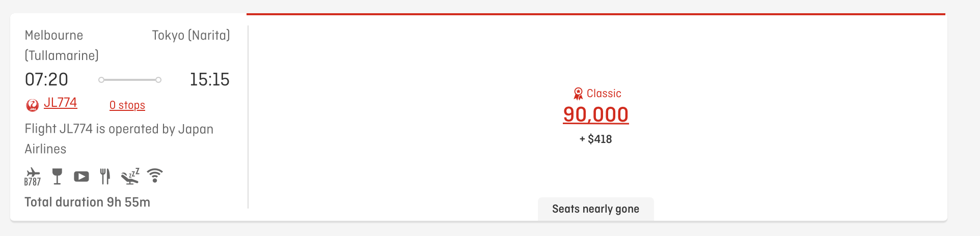Image resolution: width=980 pixels, height=236 pixels.
Task: Click the reclining sleep seat icon
Action: coord(130,176)
